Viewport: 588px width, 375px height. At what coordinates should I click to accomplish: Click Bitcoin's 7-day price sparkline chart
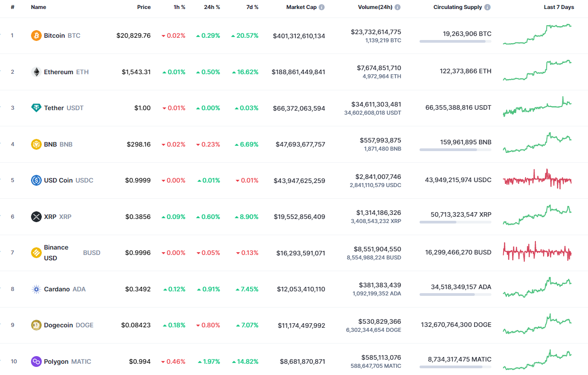[537, 36]
